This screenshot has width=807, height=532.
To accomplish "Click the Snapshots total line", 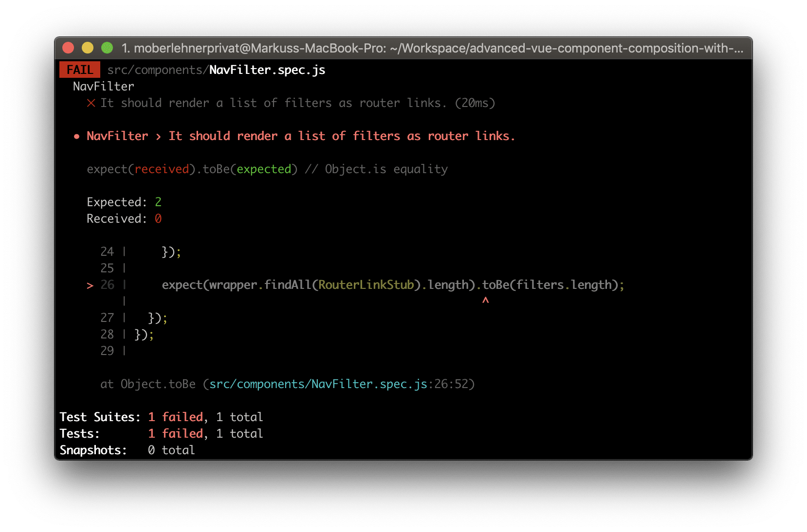I will click(127, 450).
